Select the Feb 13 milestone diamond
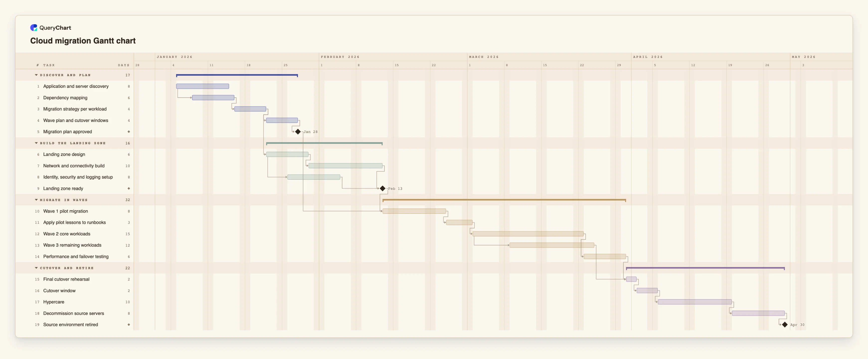 tap(382, 188)
